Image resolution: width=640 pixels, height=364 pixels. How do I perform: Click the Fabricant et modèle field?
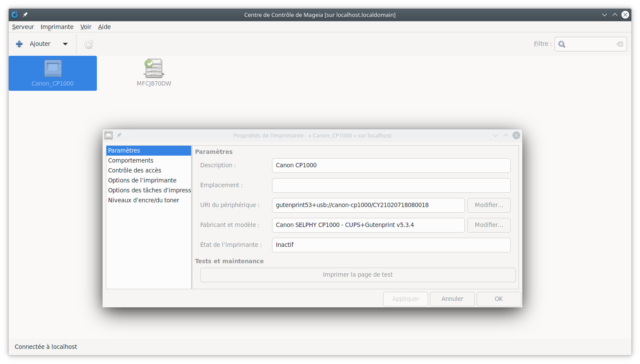tap(368, 225)
